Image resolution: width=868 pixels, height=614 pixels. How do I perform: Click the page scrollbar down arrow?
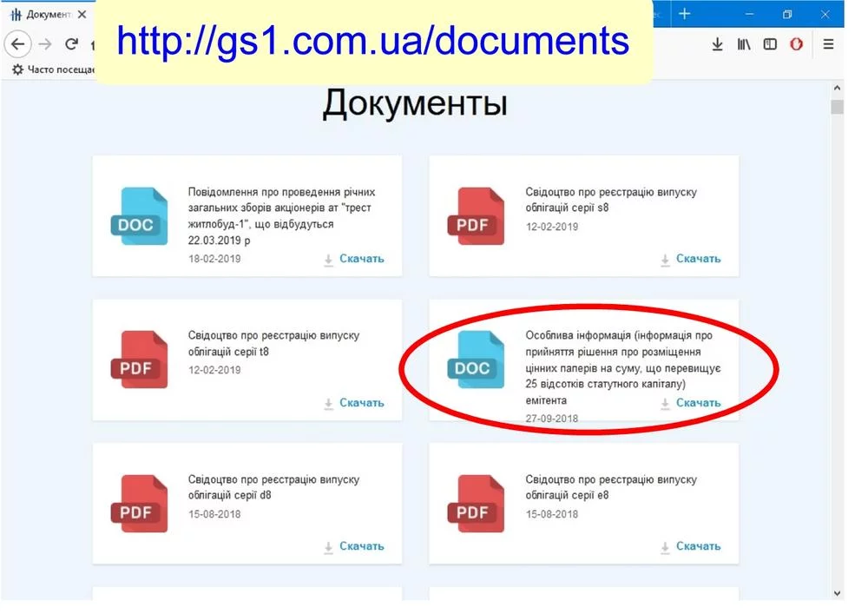point(837,593)
